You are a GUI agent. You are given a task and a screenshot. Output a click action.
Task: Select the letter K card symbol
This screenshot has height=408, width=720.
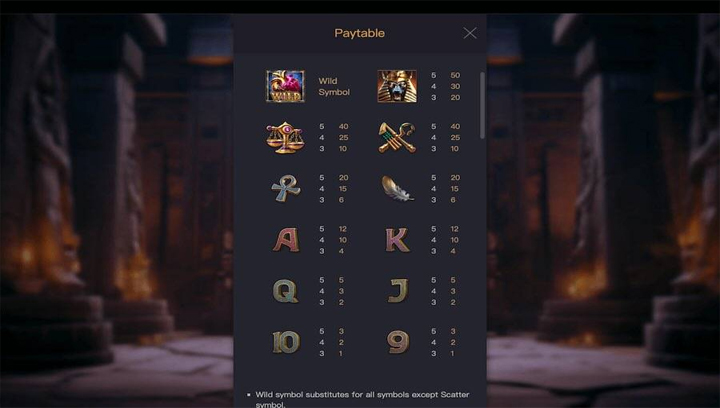[397, 240]
